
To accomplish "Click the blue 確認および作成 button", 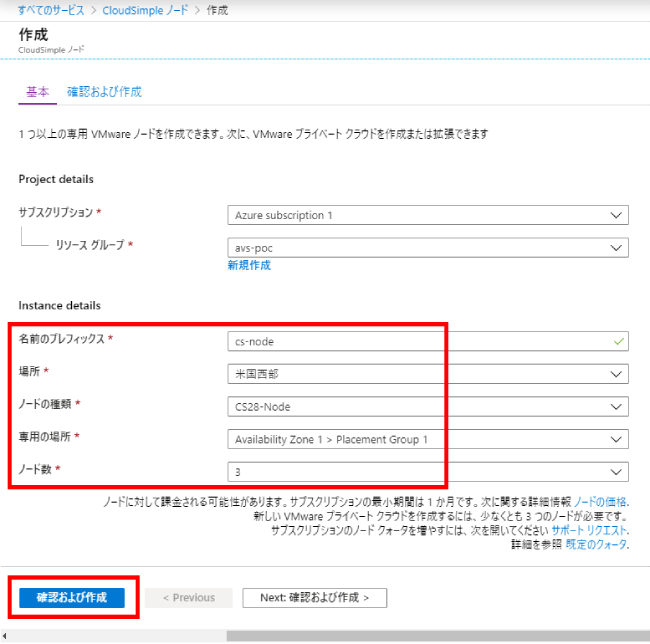I will coord(72,598).
